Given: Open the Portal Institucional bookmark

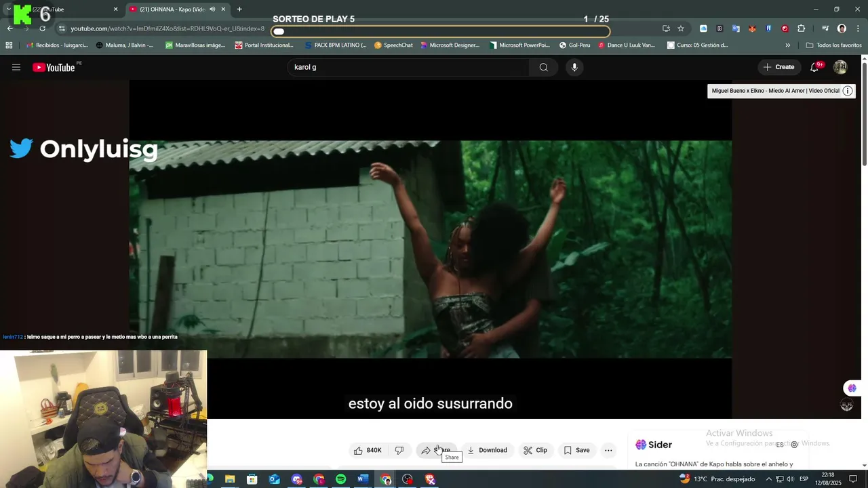Looking at the screenshot, I should 264,45.
